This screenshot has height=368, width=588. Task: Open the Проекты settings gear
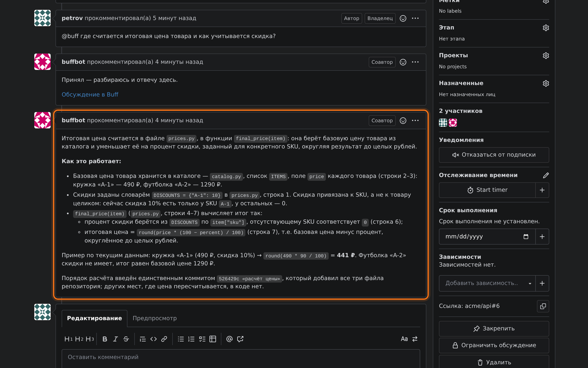[546, 55]
